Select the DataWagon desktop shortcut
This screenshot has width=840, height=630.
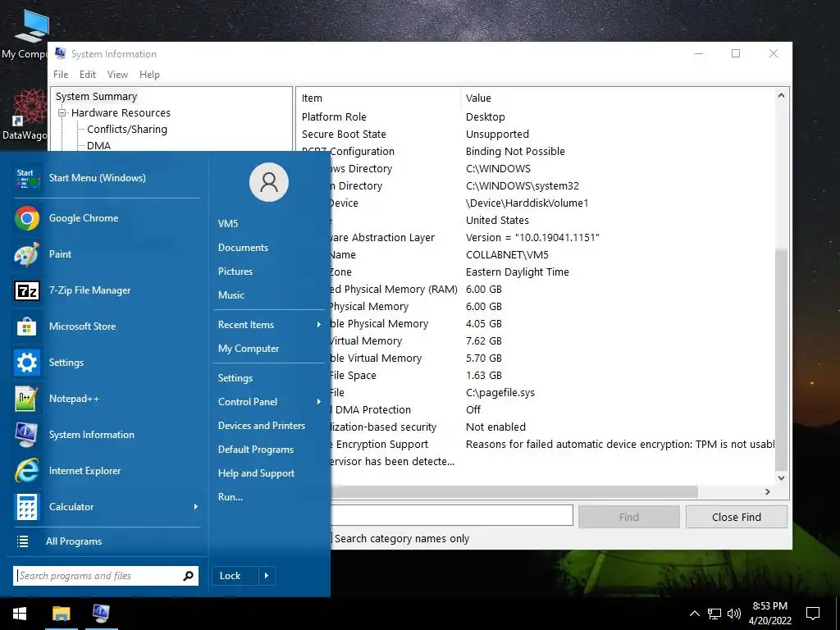[25, 115]
